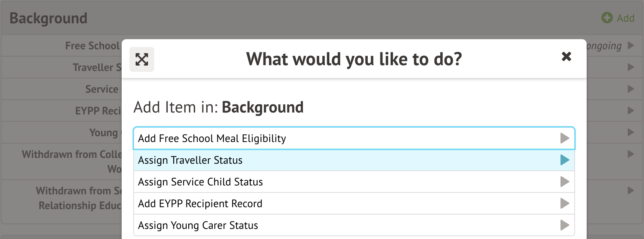Click the green plus Add icon
The image size is (644, 239).
tap(607, 18)
